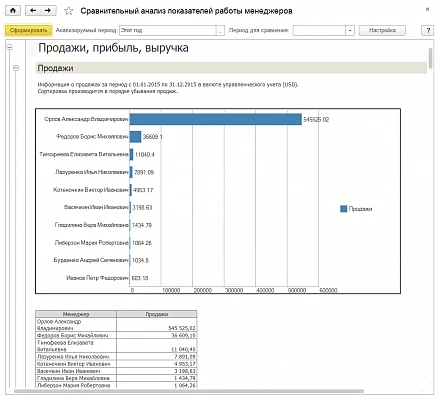Click chart label Иванов Петр Федорович
Image resolution: width=435 pixels, height=400 pixels.
(x=97, y=278)
